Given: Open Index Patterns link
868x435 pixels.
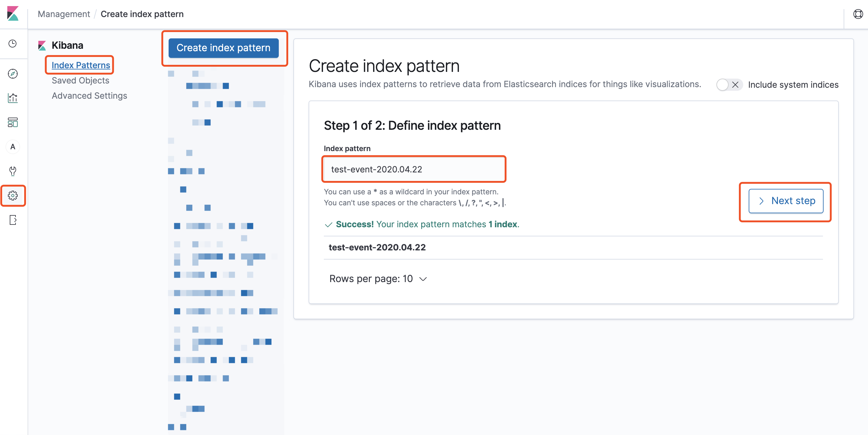Looking at the screenshot, I should point(81,65).
